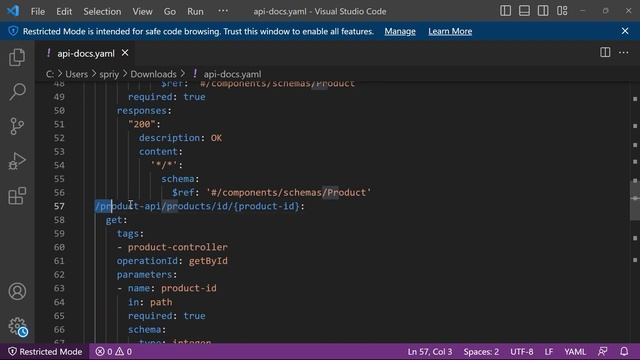Open editor More Actions ellipsis
The image size is (640, 360).
point(623,52)
